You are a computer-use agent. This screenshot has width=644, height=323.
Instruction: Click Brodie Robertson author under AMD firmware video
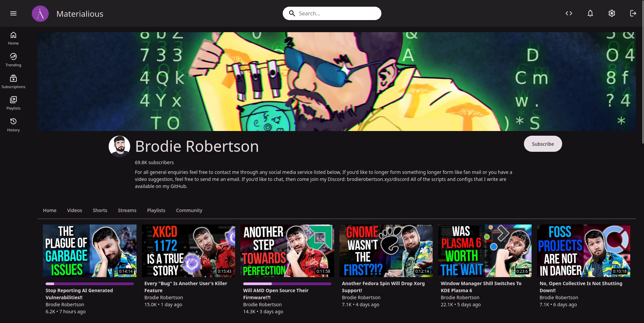[262, 305]
